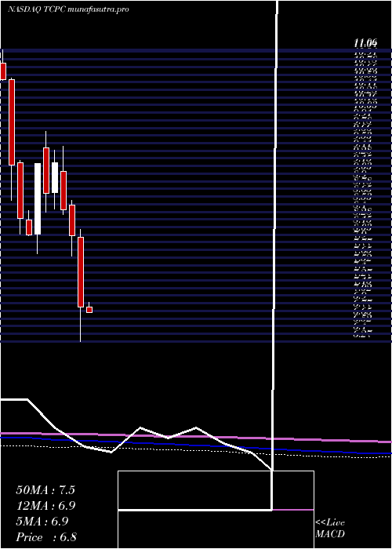Click the '12MA : 6.9' value text
The image size is (392, 549).
(45, 506)
